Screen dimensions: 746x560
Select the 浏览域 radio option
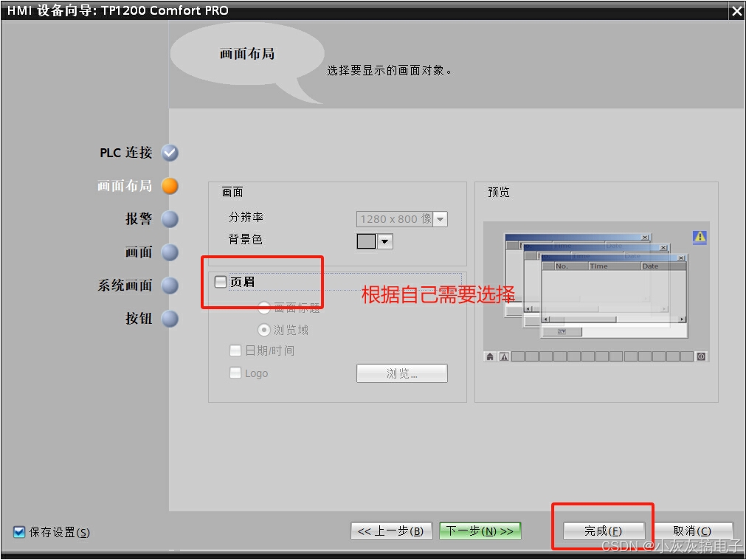[264, 329]
